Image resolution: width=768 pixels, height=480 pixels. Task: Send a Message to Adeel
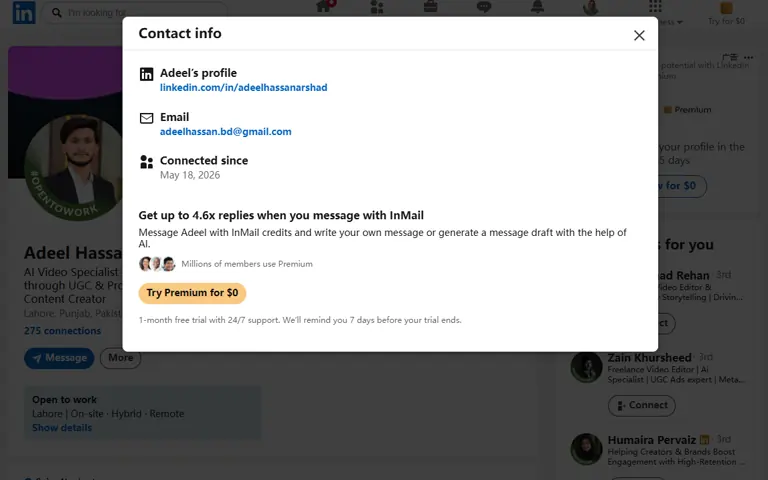(x=59, y=358)
